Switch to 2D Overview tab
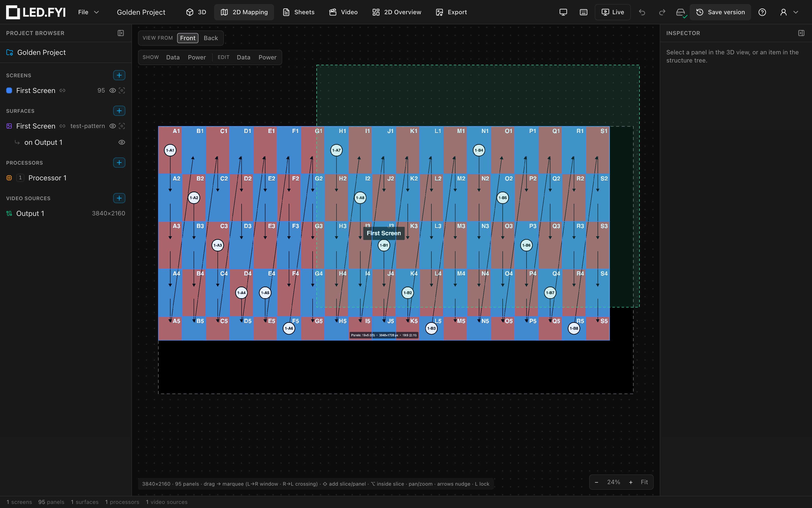The image size is (812, 508). 397,12
